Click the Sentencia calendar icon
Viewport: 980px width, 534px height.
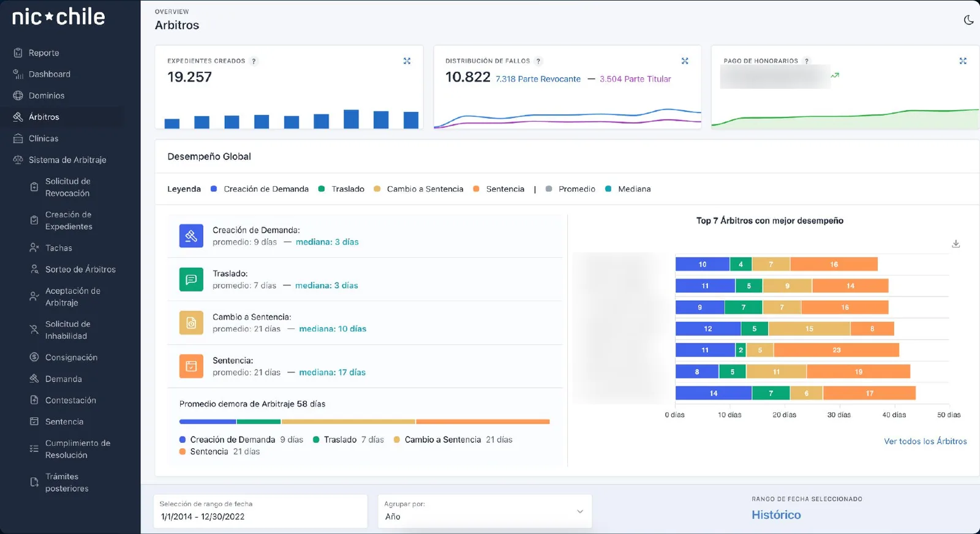[x=191, y=366]
